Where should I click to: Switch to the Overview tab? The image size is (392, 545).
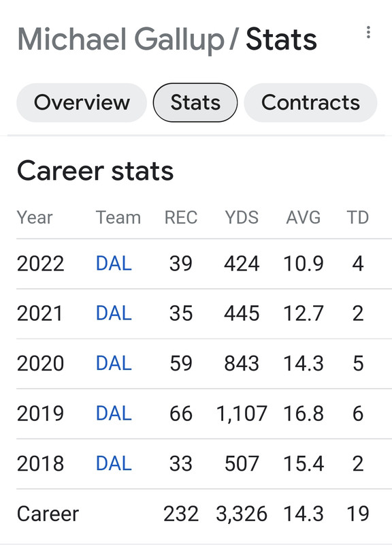pos(82,103)
